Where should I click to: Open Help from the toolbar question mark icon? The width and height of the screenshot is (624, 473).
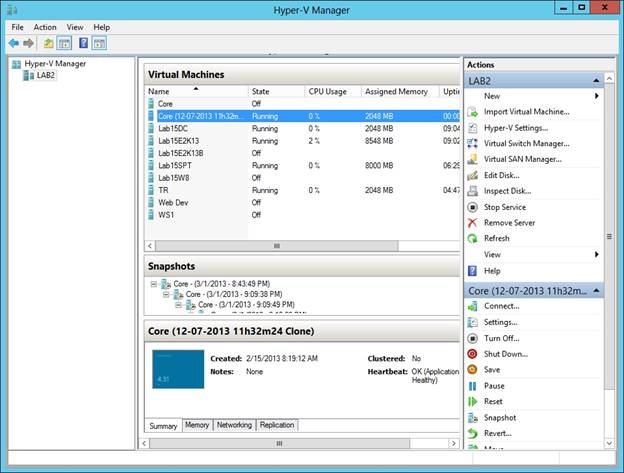click(x=83, y=43)
